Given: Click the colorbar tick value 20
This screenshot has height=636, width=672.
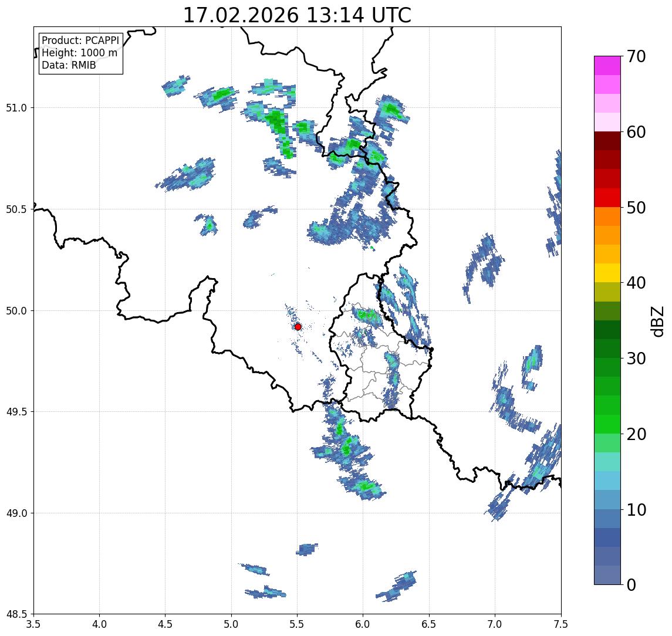Looking at the screenshot, I should pos(636,434).
